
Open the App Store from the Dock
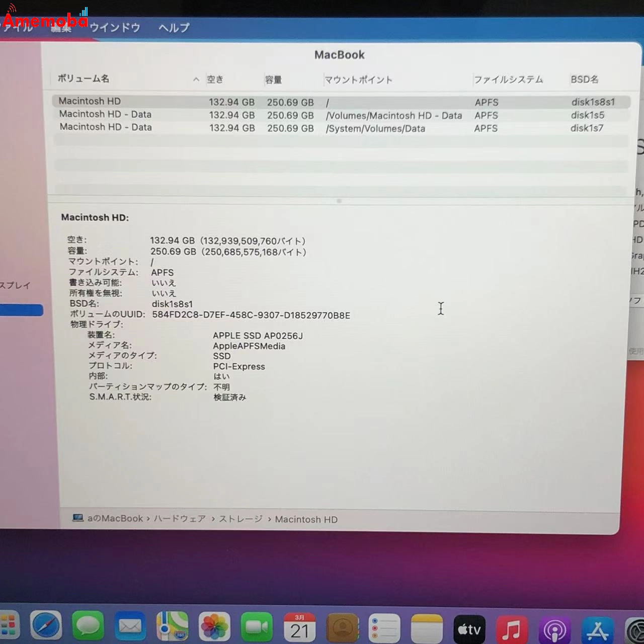[x=598, y=626]
